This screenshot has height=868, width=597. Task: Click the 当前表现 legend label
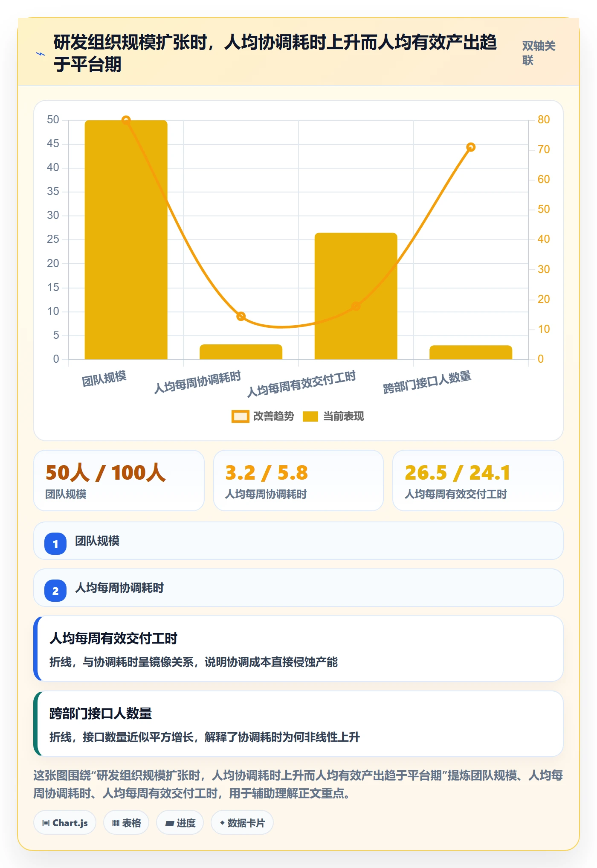tap(343, 416)
